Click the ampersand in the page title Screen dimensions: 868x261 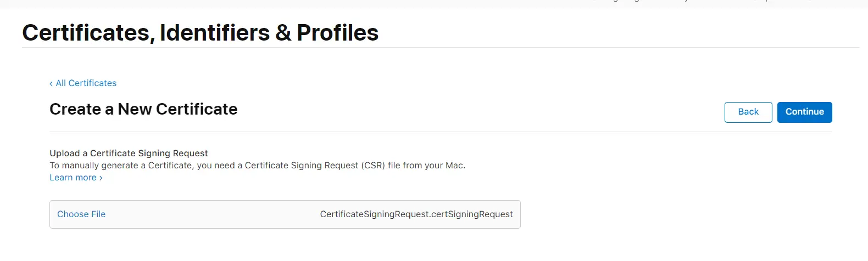click(x=283, y=33)
